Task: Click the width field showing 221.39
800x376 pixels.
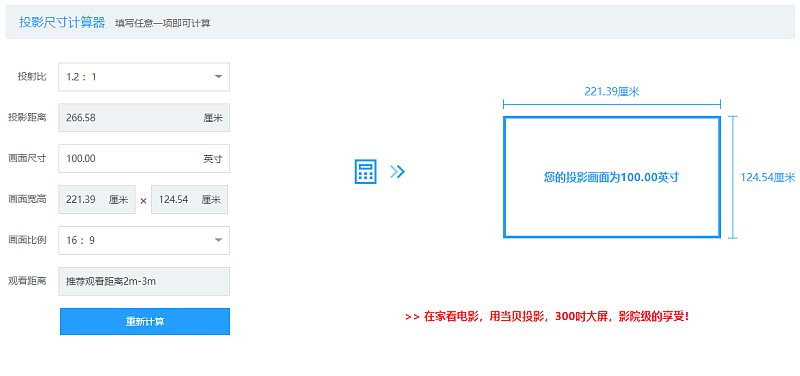Action: click(x=97, y=199)
